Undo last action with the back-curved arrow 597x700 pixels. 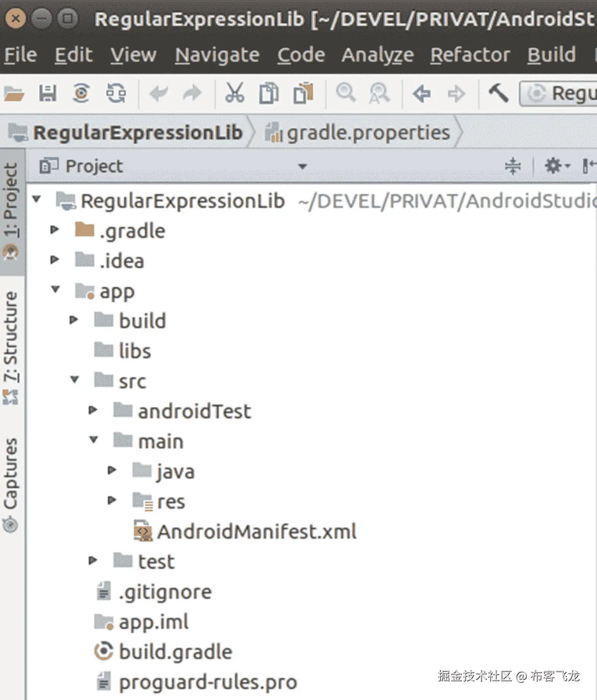pyautogui.click(x=159, y=93)
